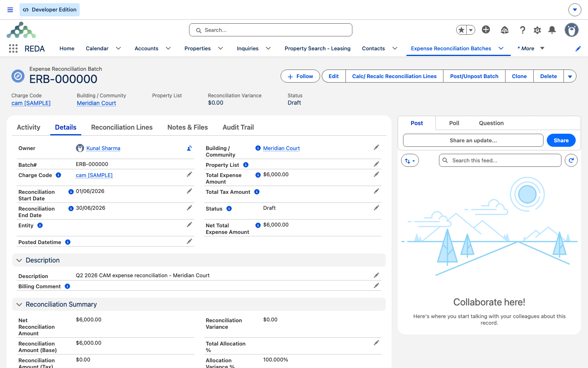The image size is (588, 368).
Task: Open the Kunal Sharma owner link
Action: pos(103,148)
